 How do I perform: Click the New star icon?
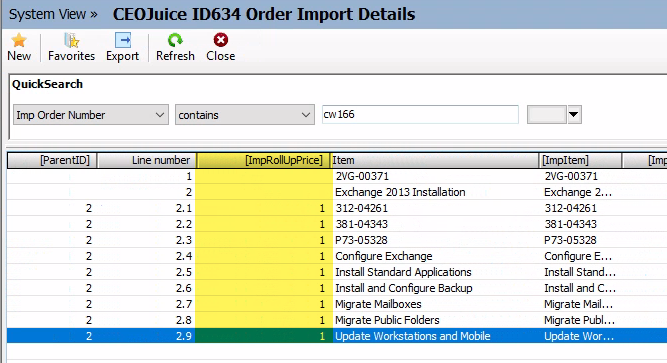pyautogui.click(x=19, y=40)
